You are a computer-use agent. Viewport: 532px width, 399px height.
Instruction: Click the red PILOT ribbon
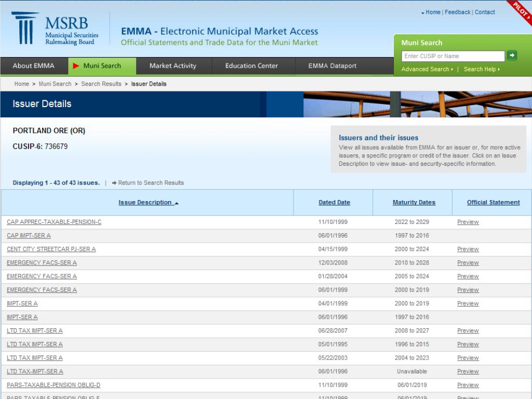[520, 10]
